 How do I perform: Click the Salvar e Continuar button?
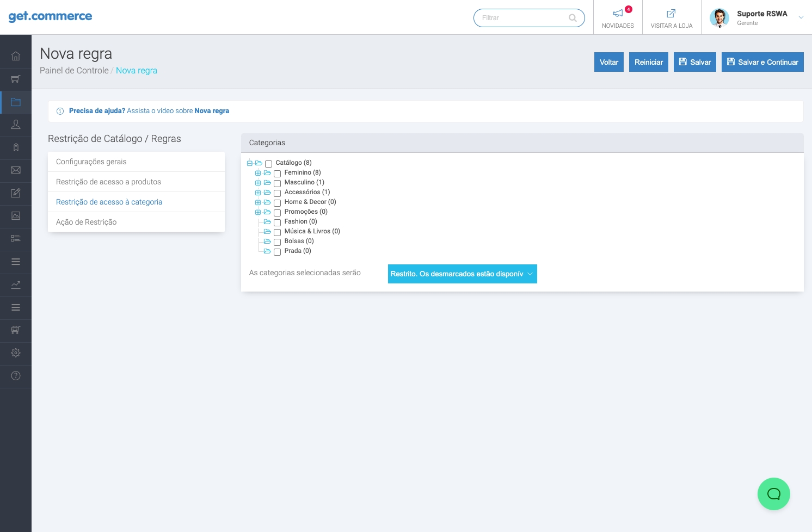(x=762, y=62)
